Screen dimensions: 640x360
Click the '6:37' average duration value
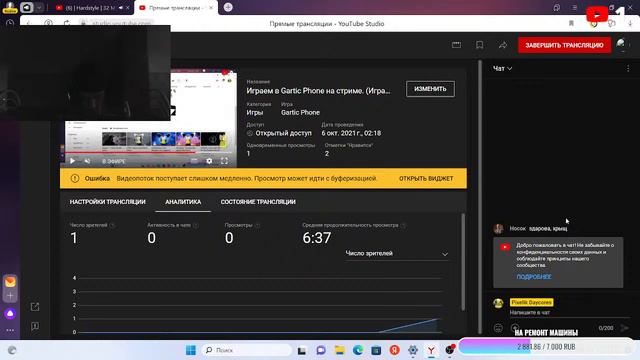click(317, 238)
